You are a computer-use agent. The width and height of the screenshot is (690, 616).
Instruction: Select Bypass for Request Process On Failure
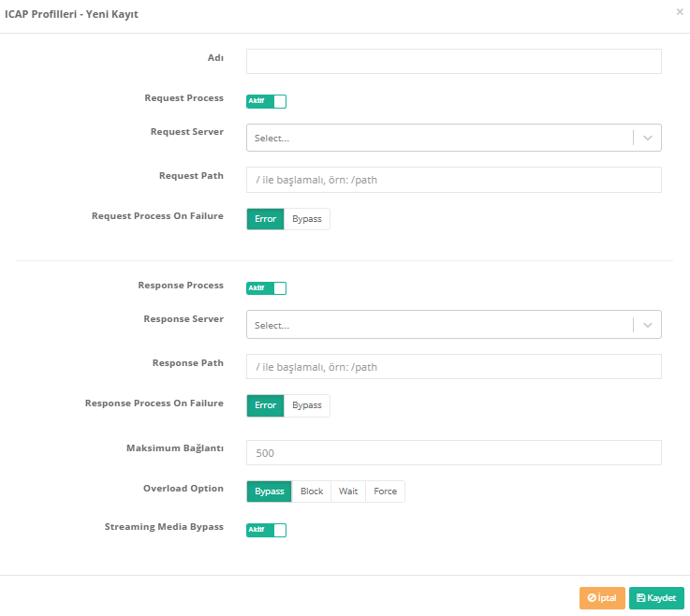pyautogui.click(x=306, y=219)
